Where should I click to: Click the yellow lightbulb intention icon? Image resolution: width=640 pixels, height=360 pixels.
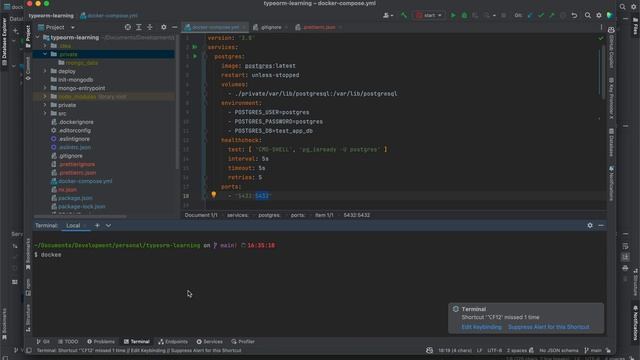(213, 195)
